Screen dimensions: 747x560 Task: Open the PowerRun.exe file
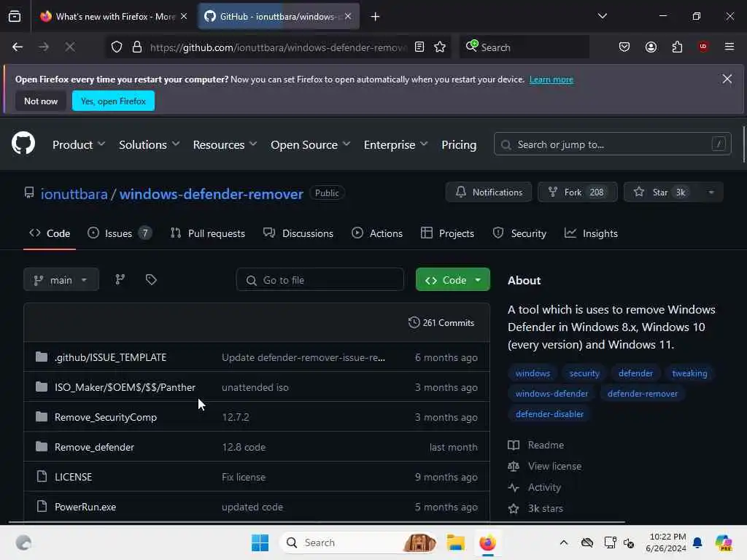85,507
